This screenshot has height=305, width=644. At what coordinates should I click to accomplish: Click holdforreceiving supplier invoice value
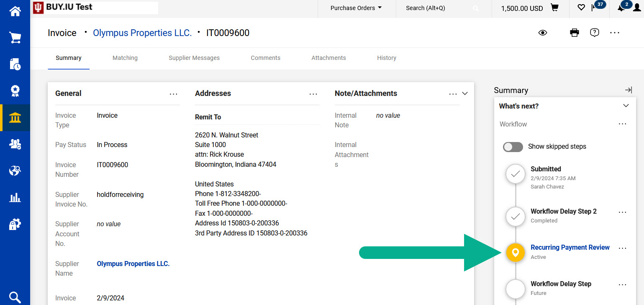point(120,195)
